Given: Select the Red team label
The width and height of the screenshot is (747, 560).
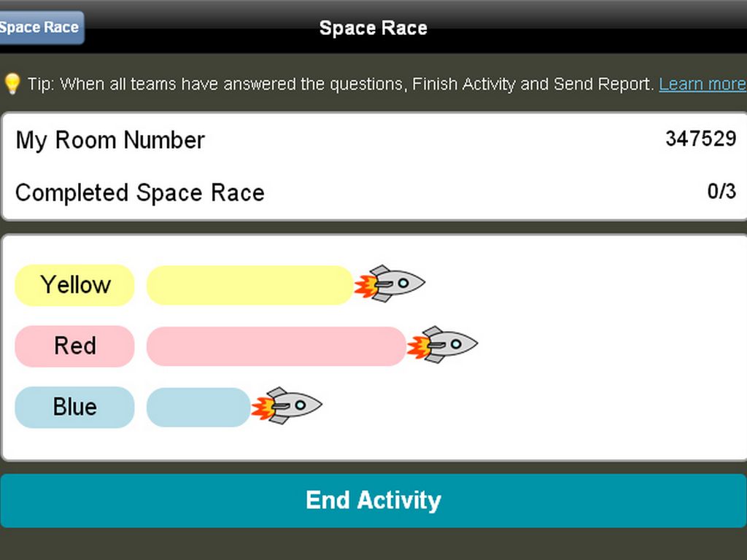Looking at the screenshot, I should (x=75, y=346).
